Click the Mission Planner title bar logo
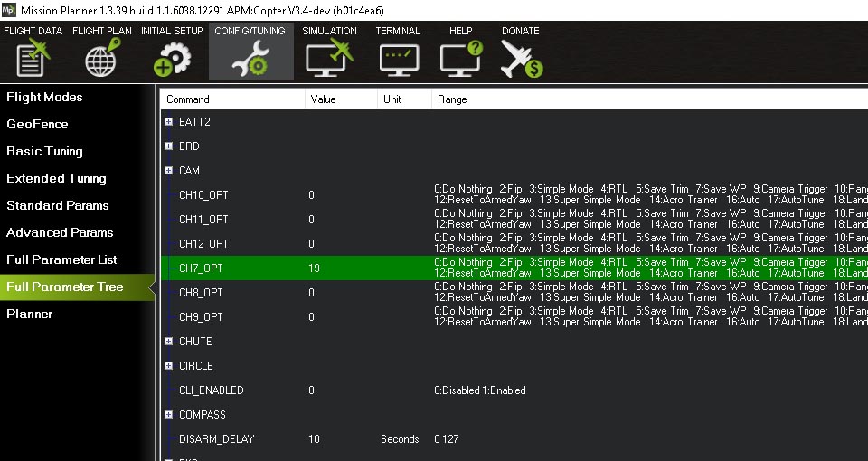Image resolution: width=868 pixels, height=461 pixels. point(10,10)
